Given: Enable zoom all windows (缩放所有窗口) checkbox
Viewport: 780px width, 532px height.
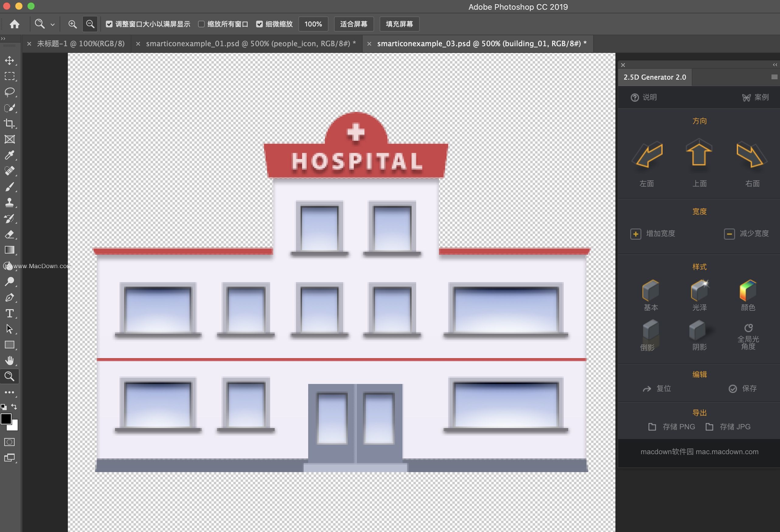Looking at the screenshot, I should click(x=201, y=24).
